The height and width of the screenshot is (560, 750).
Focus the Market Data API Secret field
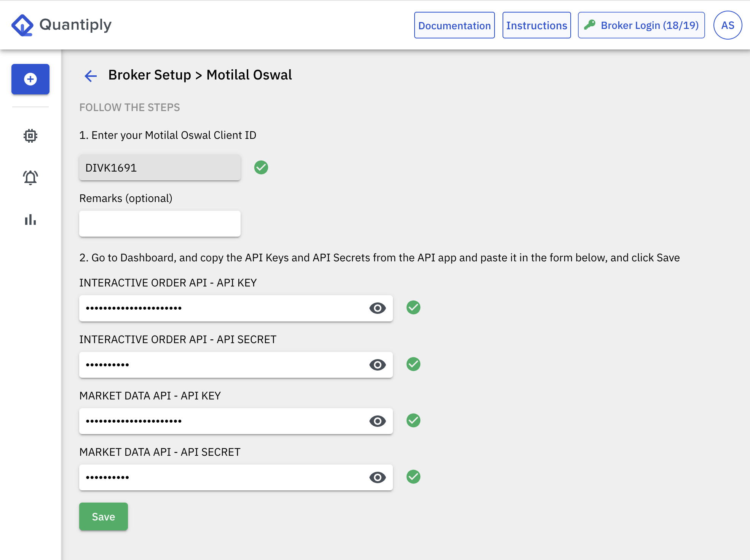point(236,477)
